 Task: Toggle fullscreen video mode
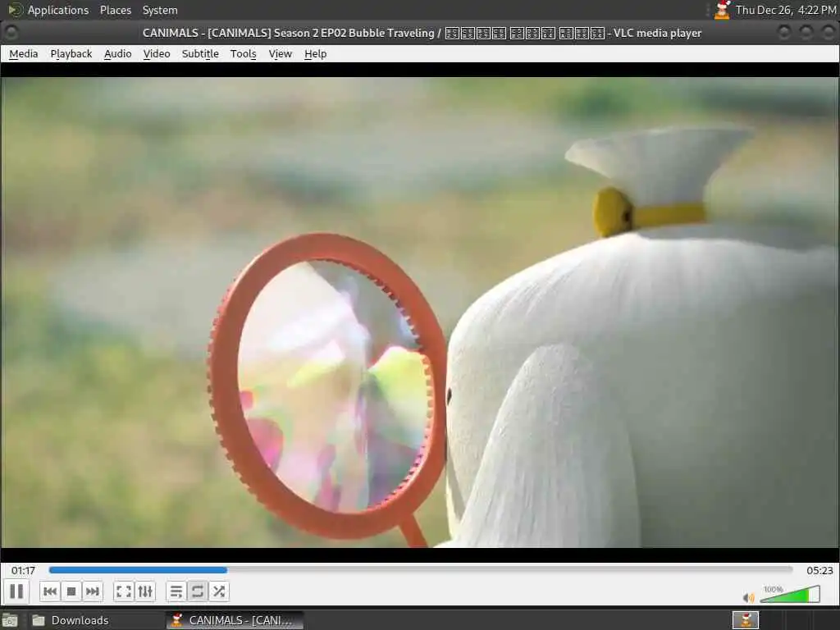124,591
